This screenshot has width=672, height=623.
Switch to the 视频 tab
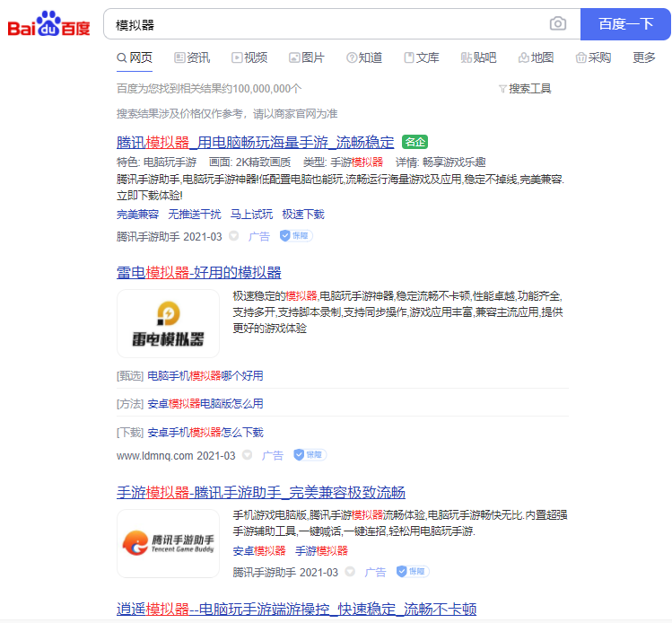coord(249,57)
